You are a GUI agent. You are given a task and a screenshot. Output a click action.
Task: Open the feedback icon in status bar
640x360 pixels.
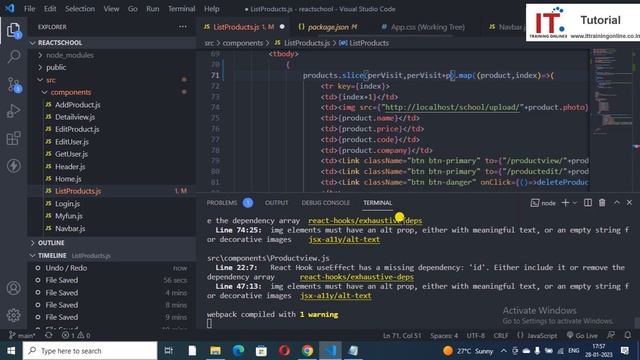611,336
